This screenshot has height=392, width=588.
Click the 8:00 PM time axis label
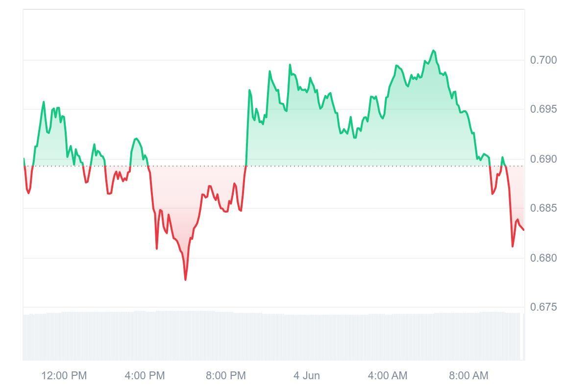pos(225,376)
